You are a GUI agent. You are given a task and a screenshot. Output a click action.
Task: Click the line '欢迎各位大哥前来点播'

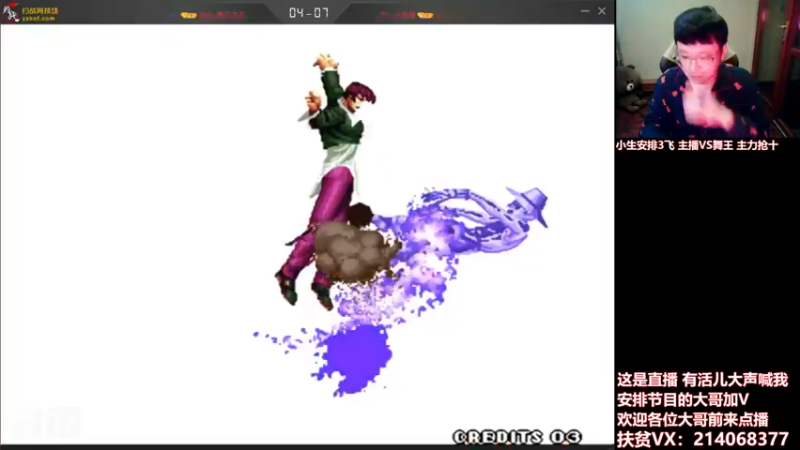tap(693, 419)
